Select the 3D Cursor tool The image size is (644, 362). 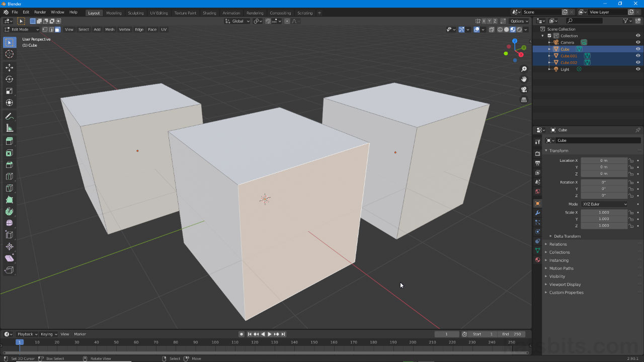[x=9, y=54]
